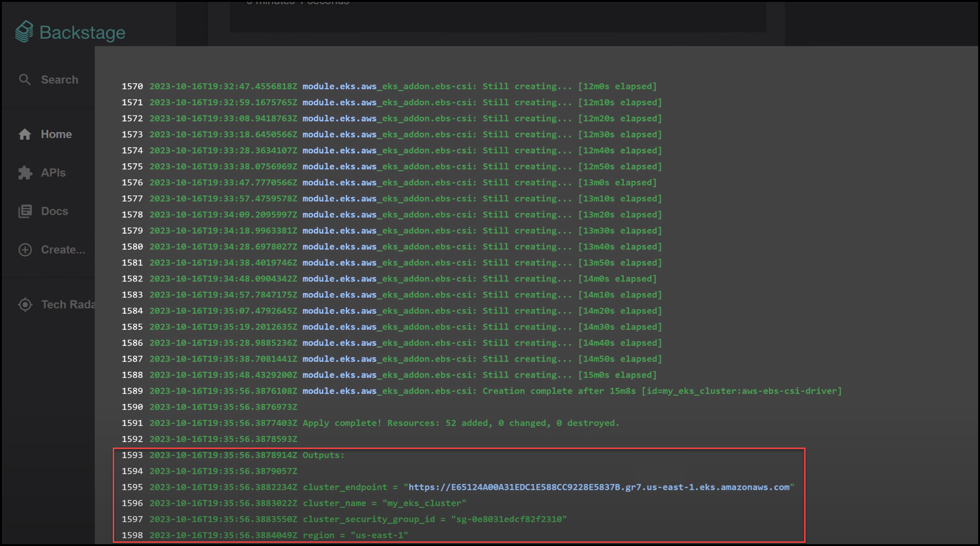Viewport: 980px width, 546px height.
Task: Select 'Home' in the sidebar navigation
Action: pyautogui.click(x=56, y=134)
